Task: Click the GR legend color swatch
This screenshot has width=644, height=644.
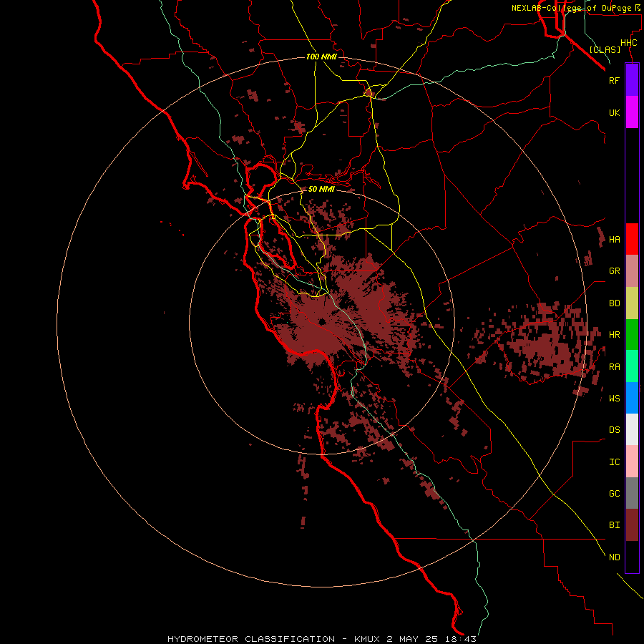Action: (x=632, y=271)
